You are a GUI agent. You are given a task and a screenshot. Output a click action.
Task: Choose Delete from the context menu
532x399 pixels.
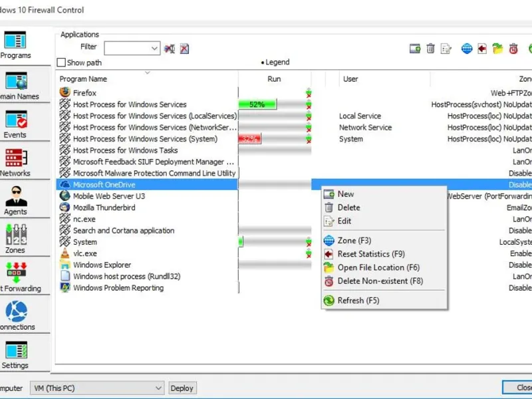coord(384,207)
